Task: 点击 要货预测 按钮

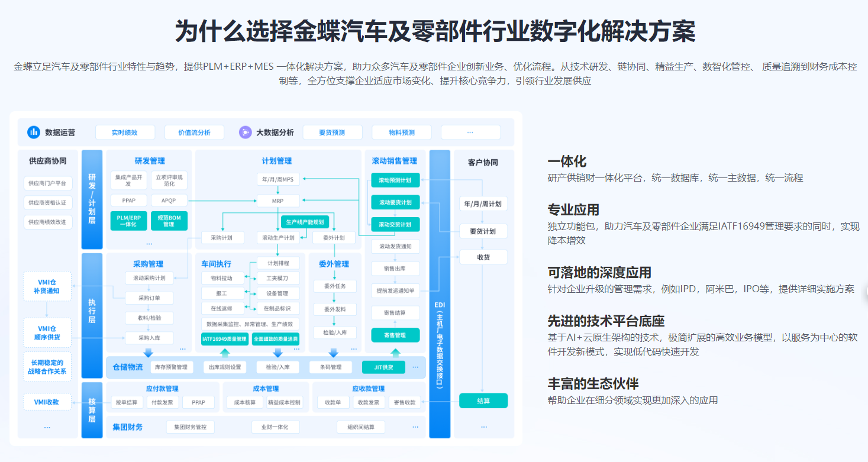Action: tap(331, 132)
